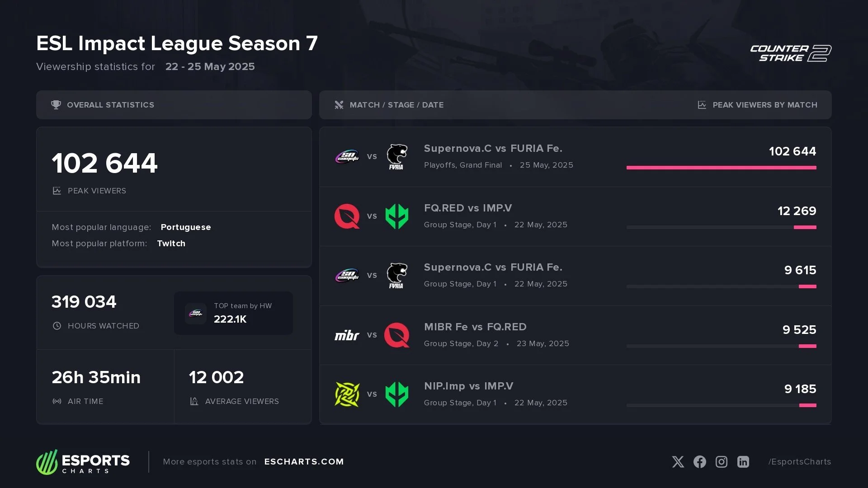This screenshot has height=488, width=868.
Task: Click the FURIA logo in Grand Final row
Action: [x=396, y=157]
